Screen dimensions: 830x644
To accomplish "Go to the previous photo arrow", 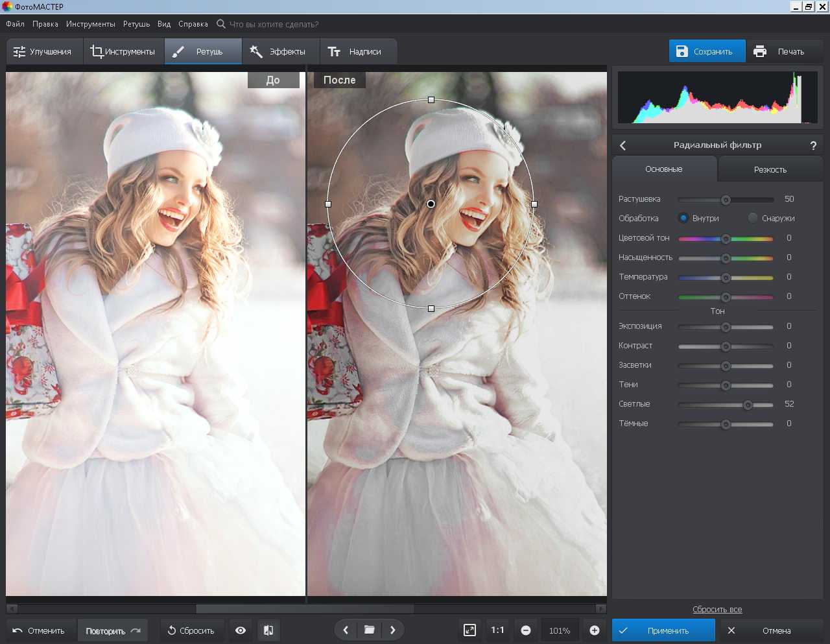I will pos(346,630).
